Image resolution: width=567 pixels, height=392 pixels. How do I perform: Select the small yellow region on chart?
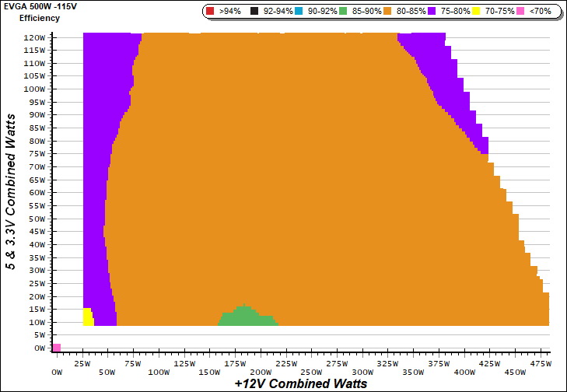(87, 317)
